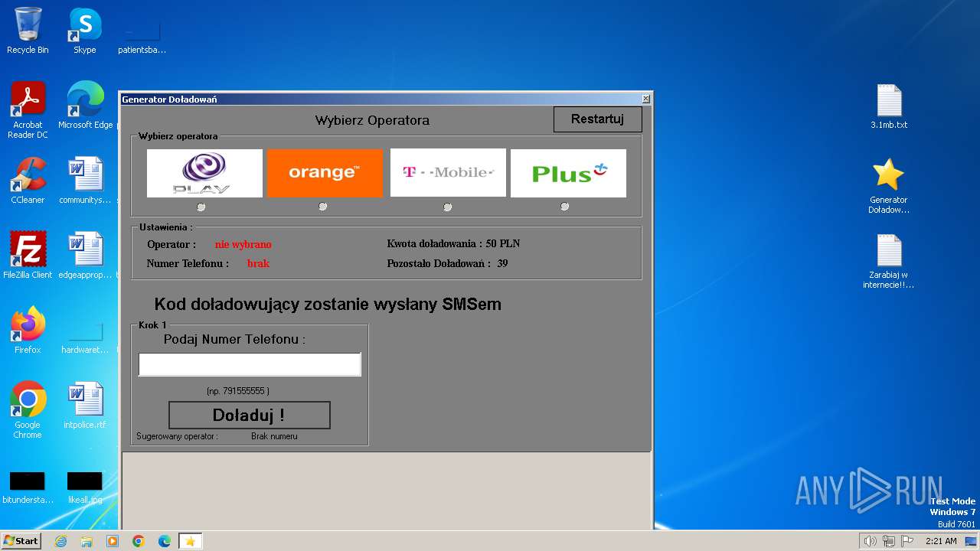This screenshot has width=980, height=551.
Task: Select the Orange operator logo
Action: (325, 173)
